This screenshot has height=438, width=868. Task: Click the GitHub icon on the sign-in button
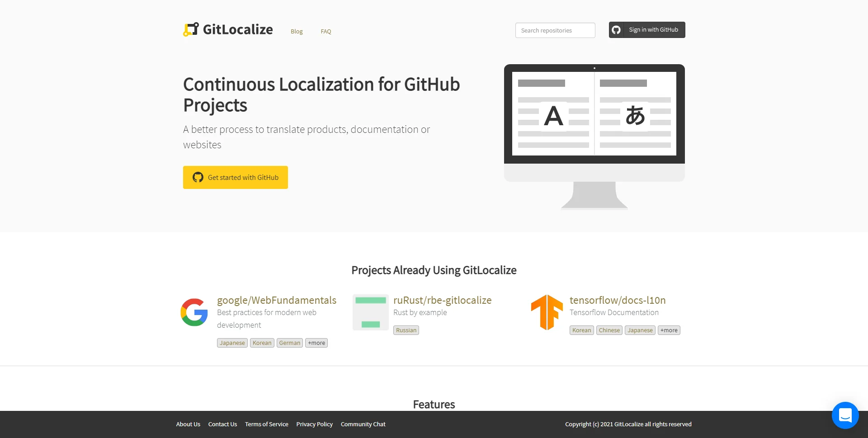click(x=617, y=29)
